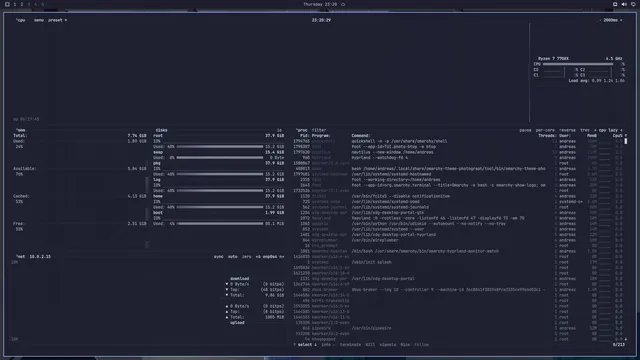
Task: Toggle tree view of processes
Action: tap(585, 130)
